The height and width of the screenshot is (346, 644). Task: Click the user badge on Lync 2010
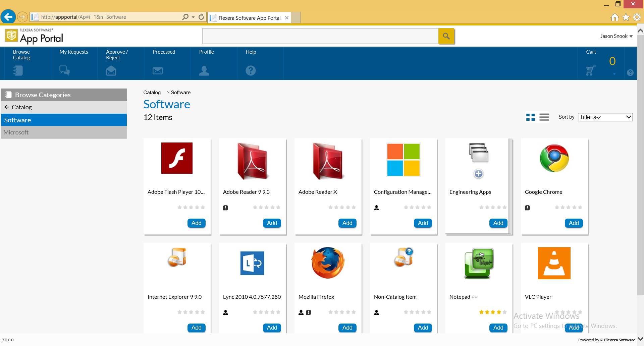pyautogui.click(x=225, y=312)
